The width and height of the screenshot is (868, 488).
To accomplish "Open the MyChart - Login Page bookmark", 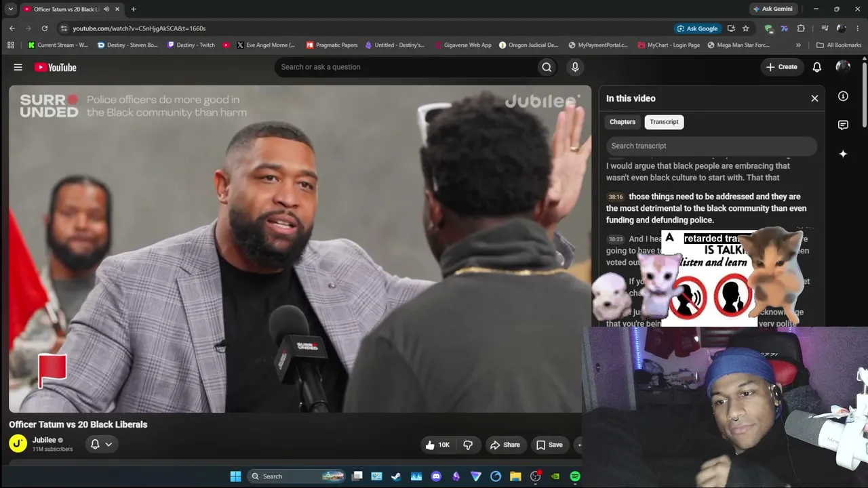I will point(669,45).
